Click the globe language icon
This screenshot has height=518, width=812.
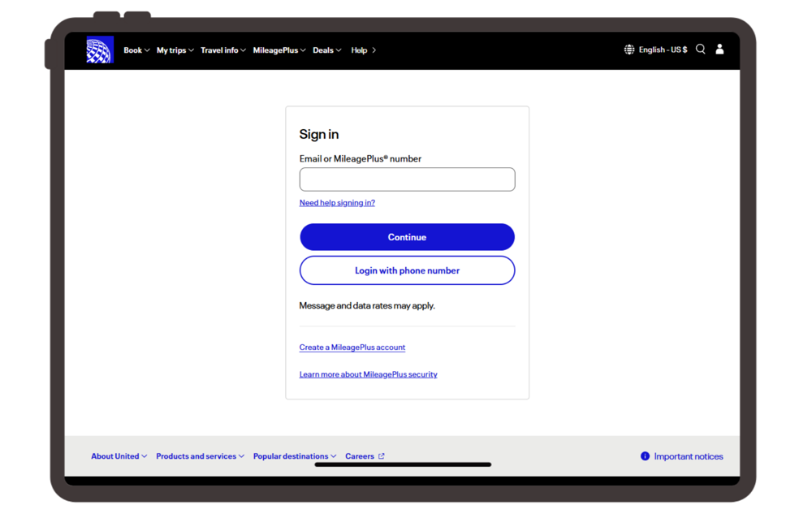(x=628, y=50)
